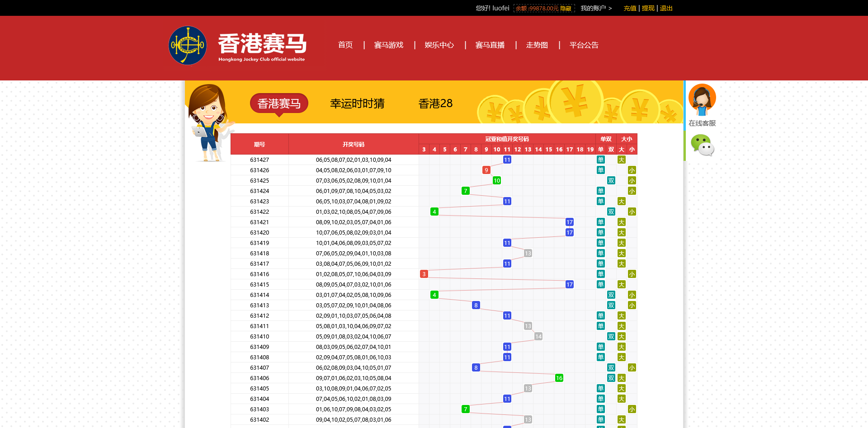The width and height of the screenshot is (868, 428).
Task: Click the WeChat chat bubble icon
Action: [702, 146]
